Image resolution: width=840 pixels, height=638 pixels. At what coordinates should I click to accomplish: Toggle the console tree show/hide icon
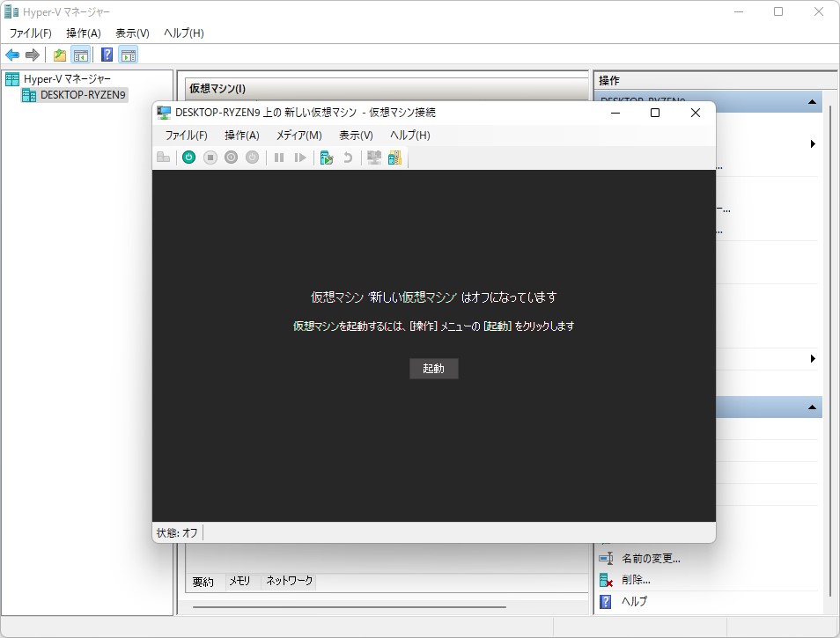[81, 55]
